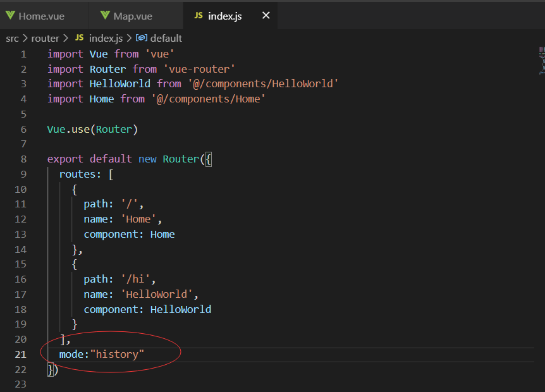545x392 pixels.
Task: Close the index.js tab
Action: click(x=266, y=15)
